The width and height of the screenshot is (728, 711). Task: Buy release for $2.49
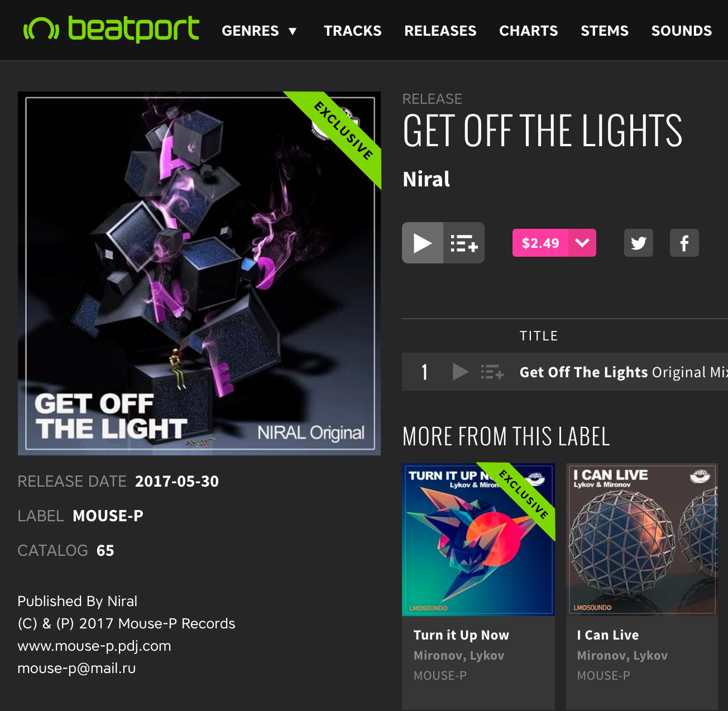540,243
